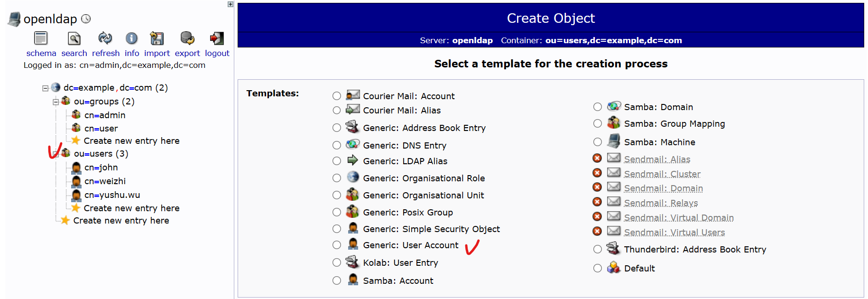Create new entry under ou=users
Screen dimensions: 868x299
(x=131, y=208)
